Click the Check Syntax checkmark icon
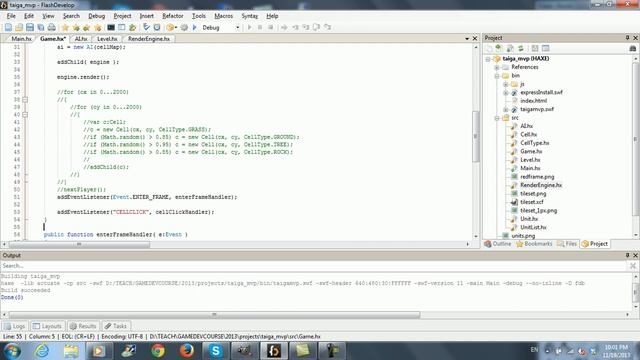 click(x=146, y=27)
